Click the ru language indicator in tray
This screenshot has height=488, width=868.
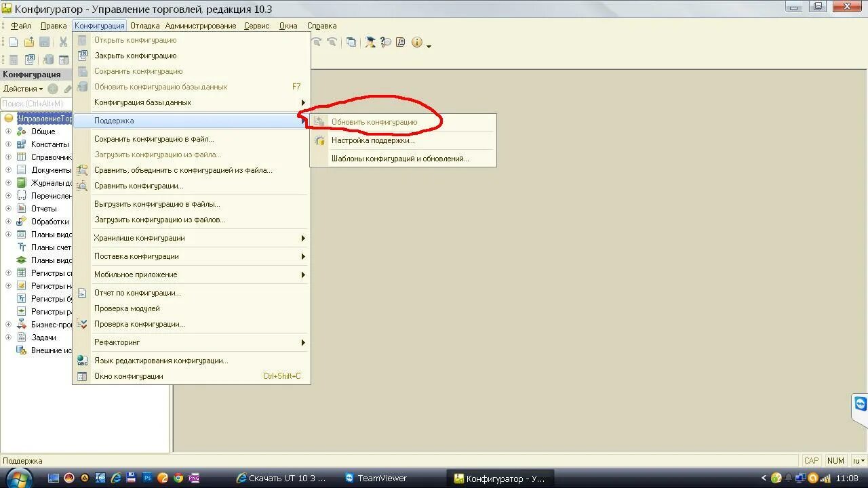(859, 461)
